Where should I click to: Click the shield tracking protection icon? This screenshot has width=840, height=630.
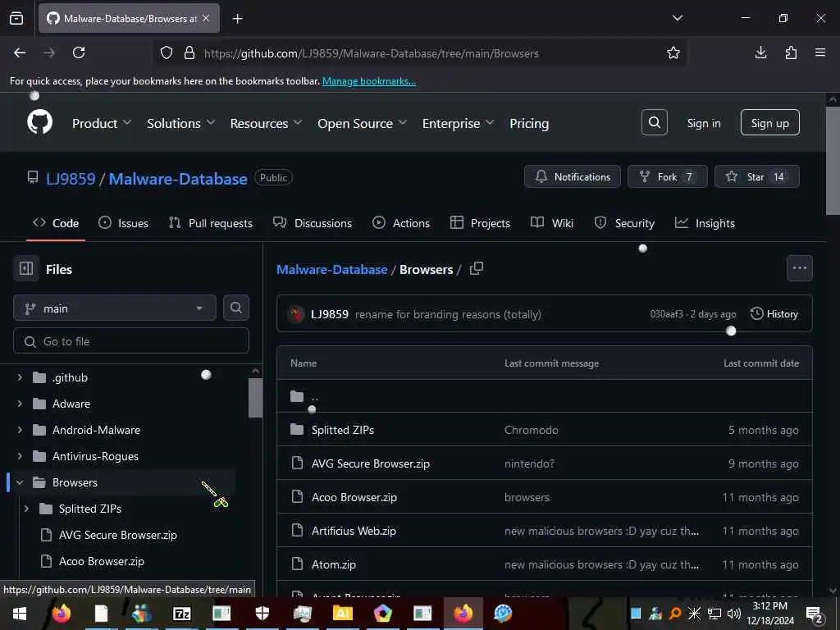167,53
